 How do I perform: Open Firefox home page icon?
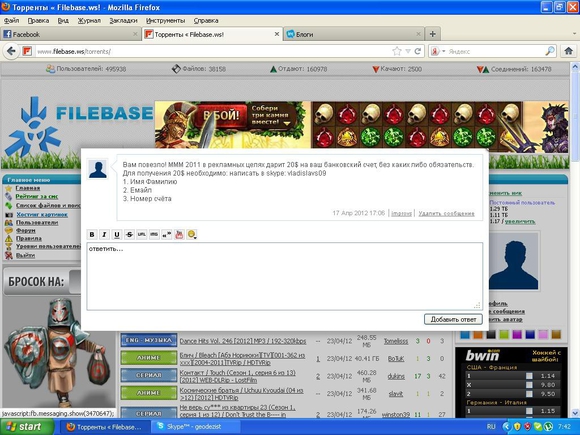pos(569,51)
